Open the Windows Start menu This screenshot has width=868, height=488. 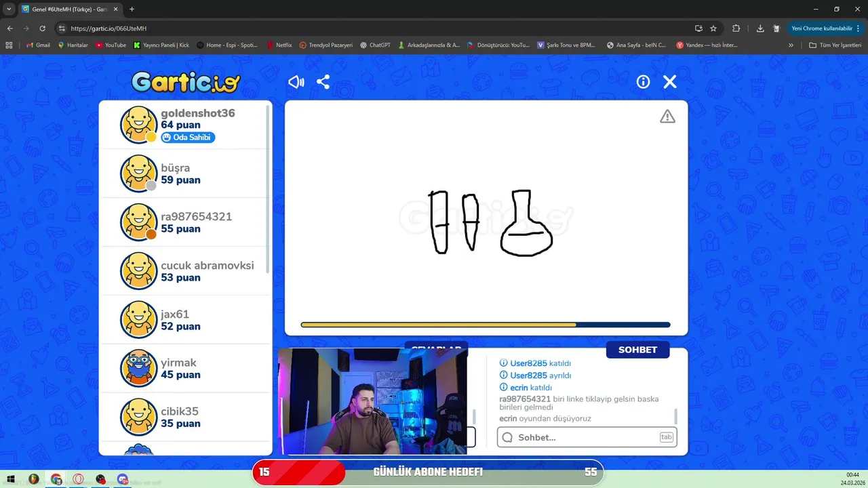[10, 479]
